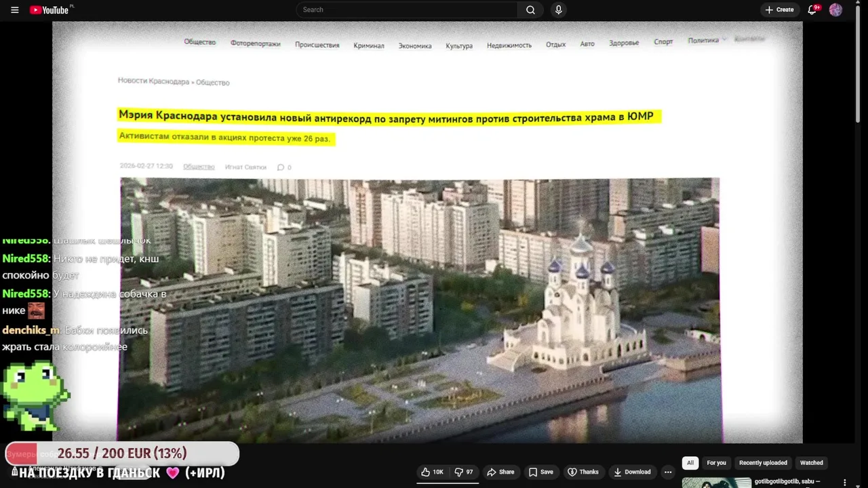The image size is (868, 488).
Task: Open options for the recommended video
Action: tap(844, 483)
